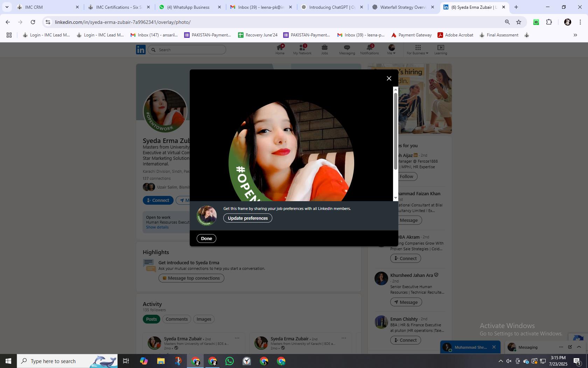Image resolution: width=588 pixels, height=368 pixels.
Task: Open Khursheed Jahan Ara profile photo
Action: point(381,279)
